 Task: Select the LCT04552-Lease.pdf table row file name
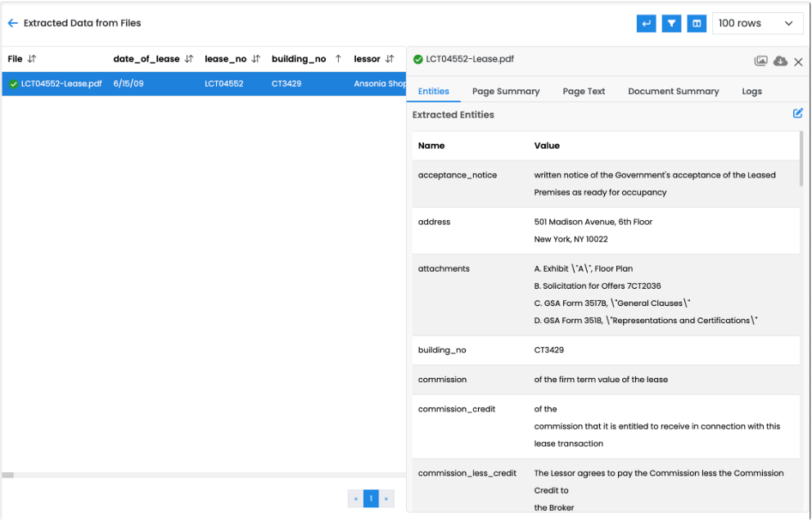[61, 84]
